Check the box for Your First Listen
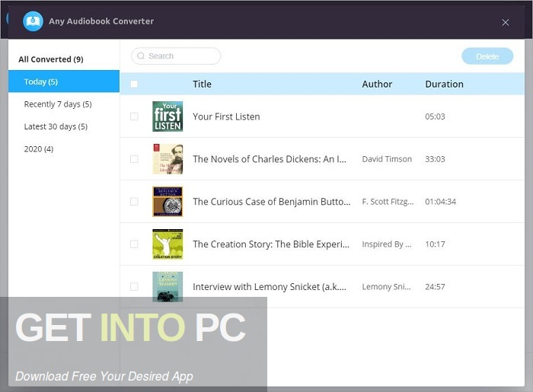533x392 pixels. click(x=134, y=116)
